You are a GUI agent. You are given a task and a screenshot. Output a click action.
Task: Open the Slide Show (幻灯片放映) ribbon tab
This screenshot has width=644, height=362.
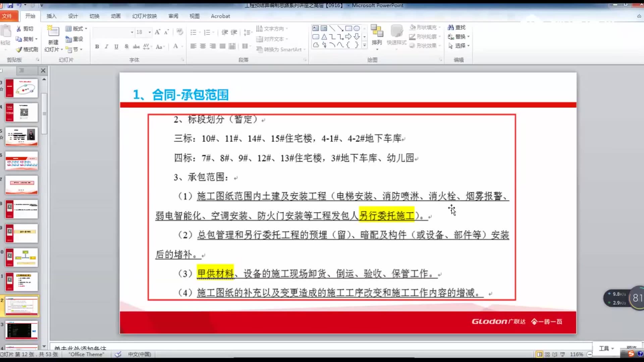click(x=144, y=16)
